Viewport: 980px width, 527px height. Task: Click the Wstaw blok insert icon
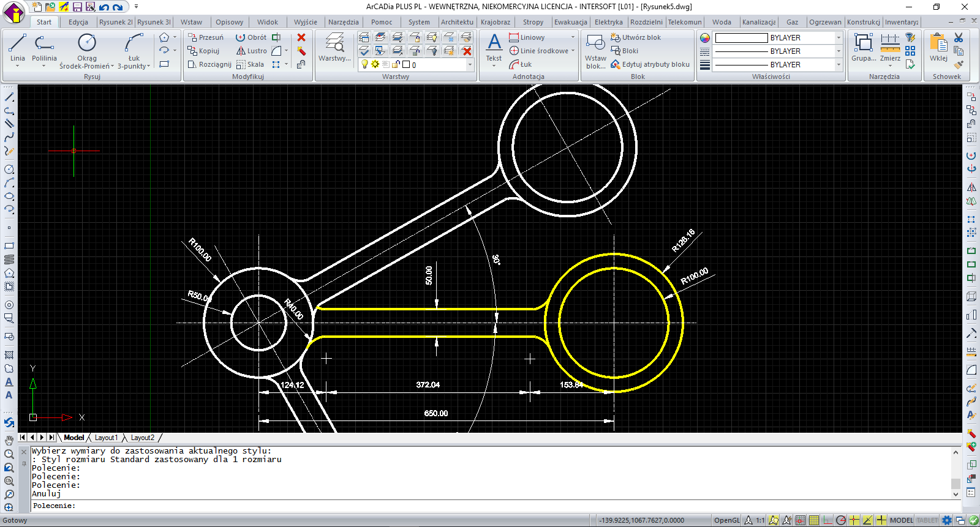(x=595, y=51)
